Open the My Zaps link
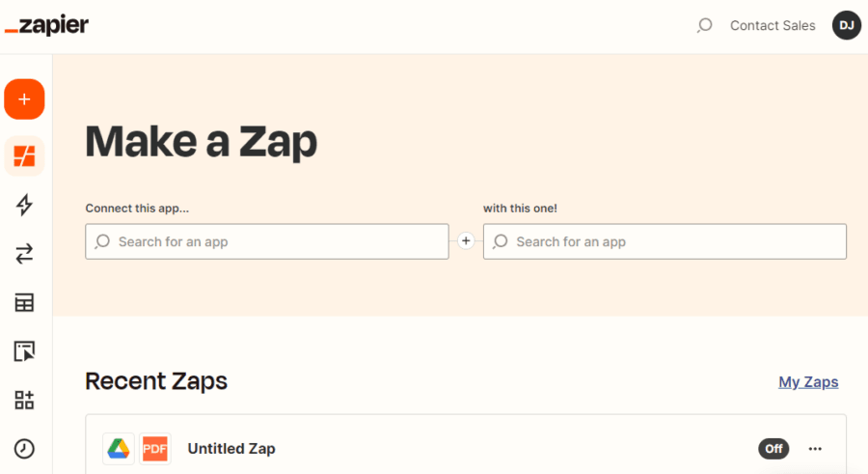Screen dimensions: 868x474 tap(808, 382)
